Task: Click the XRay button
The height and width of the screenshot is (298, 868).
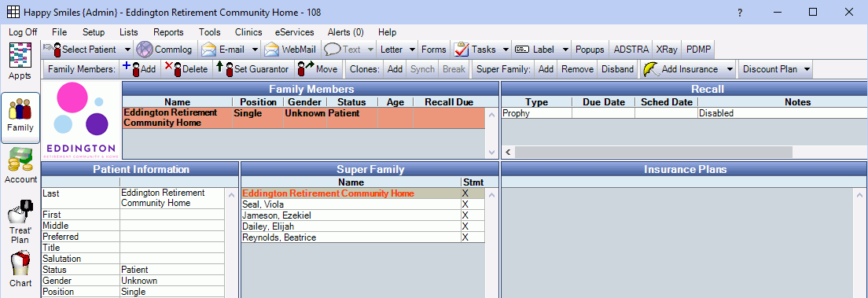Action: (x=667, y=50)
